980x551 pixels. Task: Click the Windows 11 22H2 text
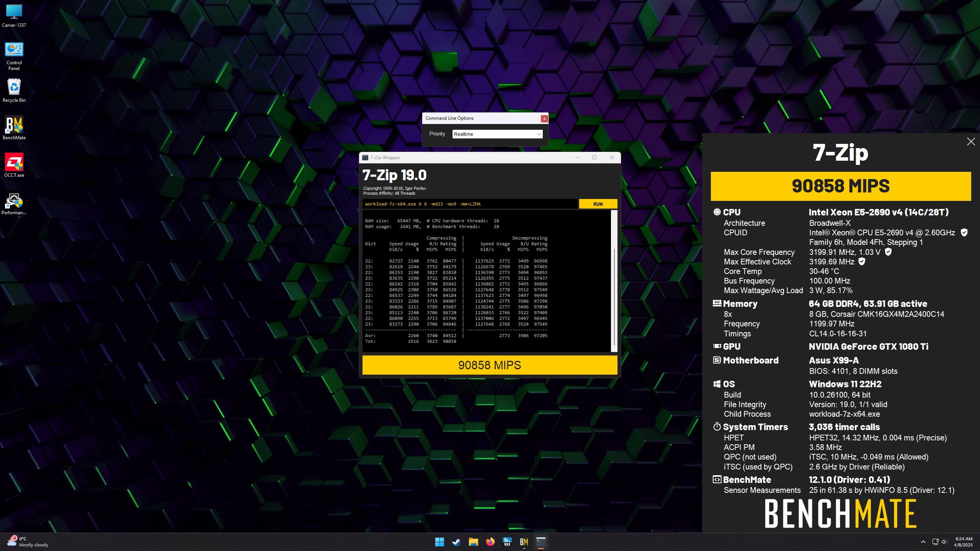tap(845, 384)
